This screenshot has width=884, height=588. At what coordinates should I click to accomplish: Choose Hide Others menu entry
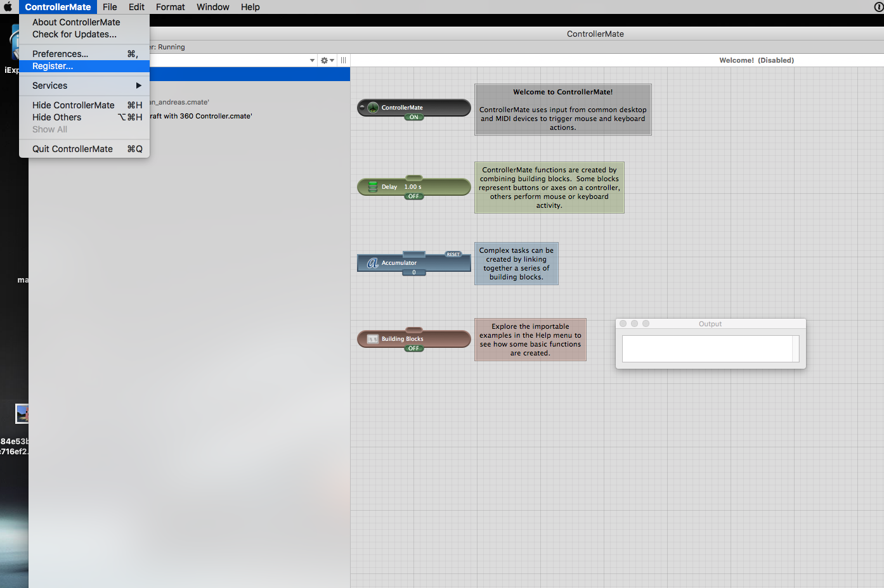(84, 117)
